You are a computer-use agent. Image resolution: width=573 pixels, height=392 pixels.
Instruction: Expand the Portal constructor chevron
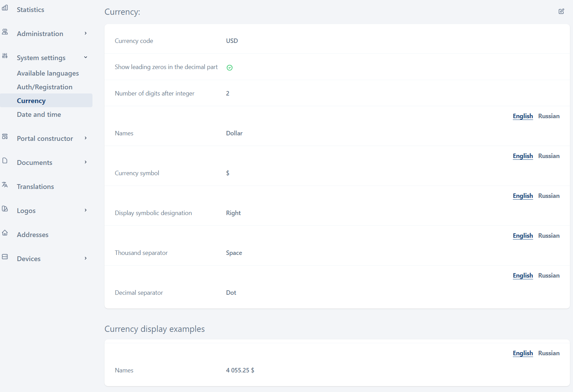pos(86,138)
